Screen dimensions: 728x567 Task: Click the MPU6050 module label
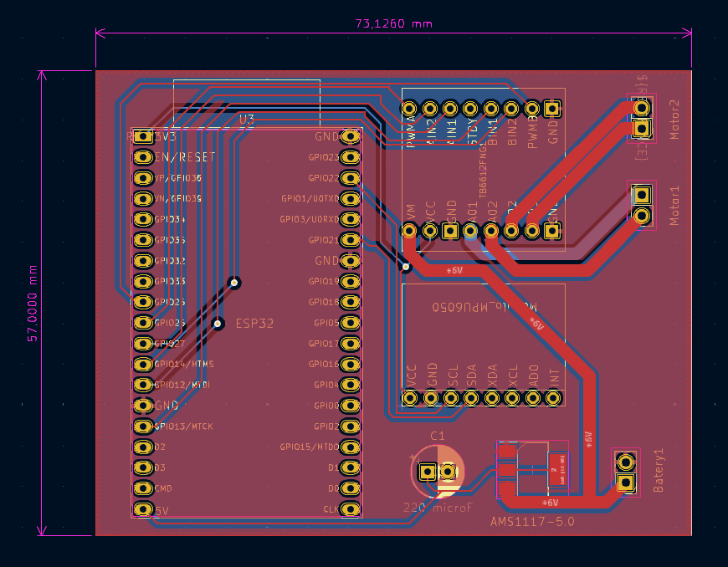pyautogui.click(x=484, y=307)
